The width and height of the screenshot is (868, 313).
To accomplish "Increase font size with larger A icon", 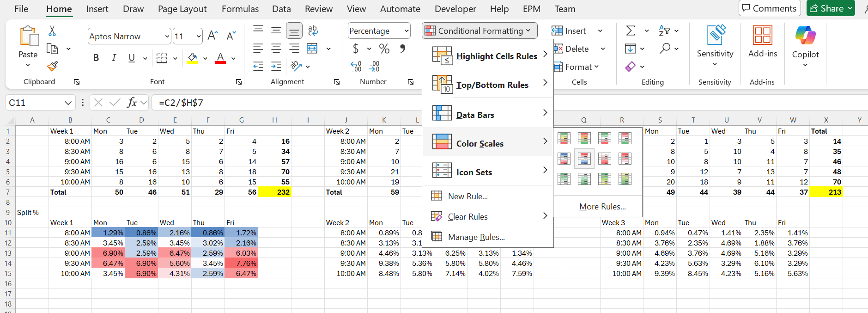I will pyautogui.click(x=212, y=36).
